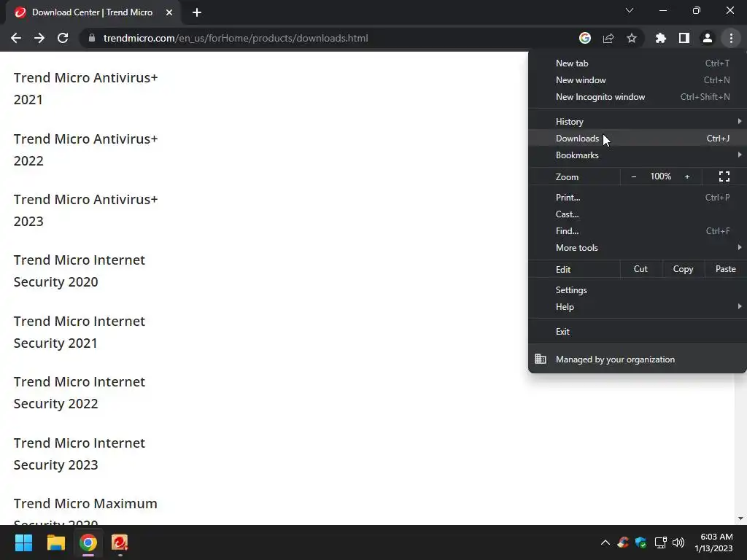Toggle the browser side panel
Image resolution: width=747 pixels, height=560 pixels.
(x=684, y=38)
